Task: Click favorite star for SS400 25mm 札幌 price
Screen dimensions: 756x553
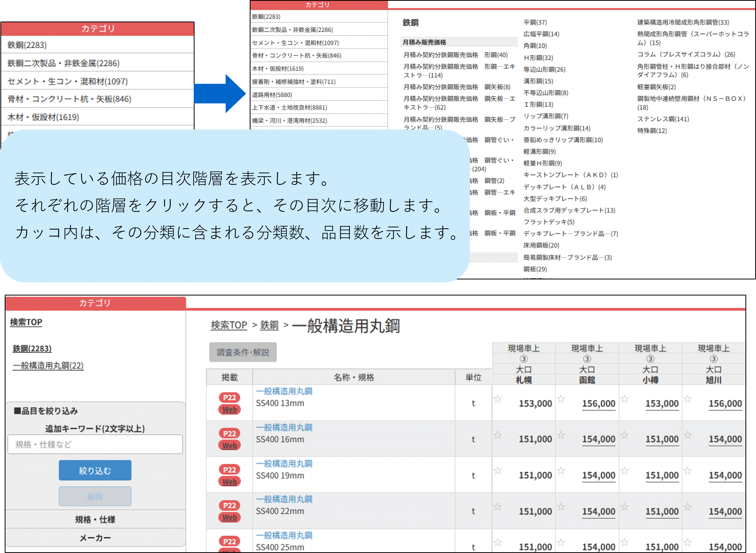Action: 497,542
